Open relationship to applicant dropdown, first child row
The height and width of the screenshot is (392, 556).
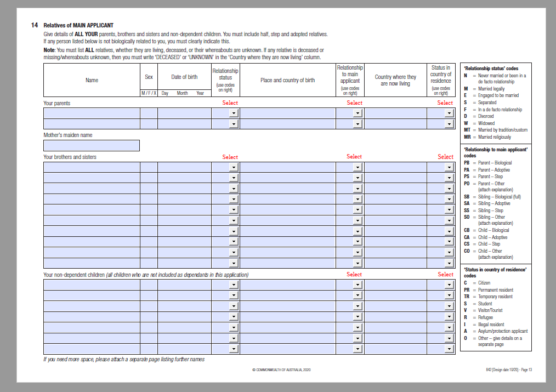(358, 285)
